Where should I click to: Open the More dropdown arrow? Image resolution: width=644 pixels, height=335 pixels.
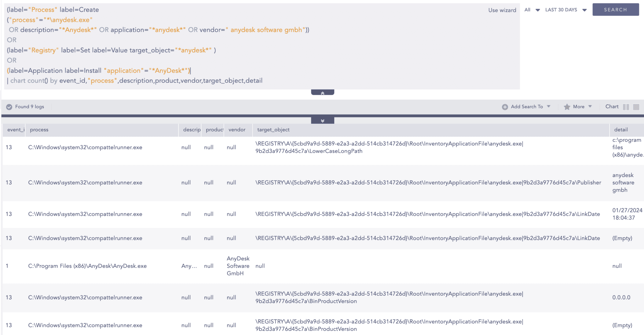590,106
